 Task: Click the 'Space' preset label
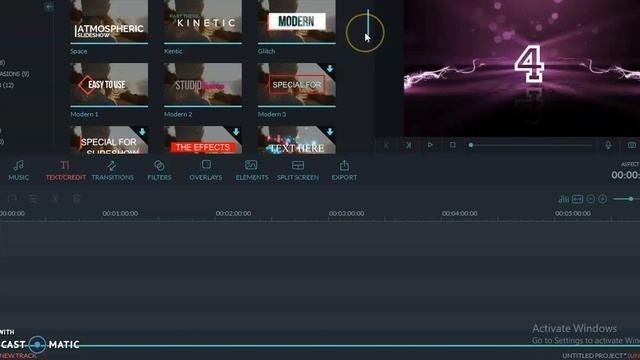pyautogui.click(x=79, y=51)
